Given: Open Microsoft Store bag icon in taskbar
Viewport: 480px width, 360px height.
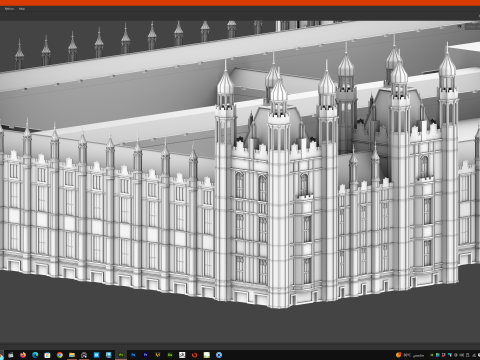Looking at the screenshot, I should pos(47,355).
